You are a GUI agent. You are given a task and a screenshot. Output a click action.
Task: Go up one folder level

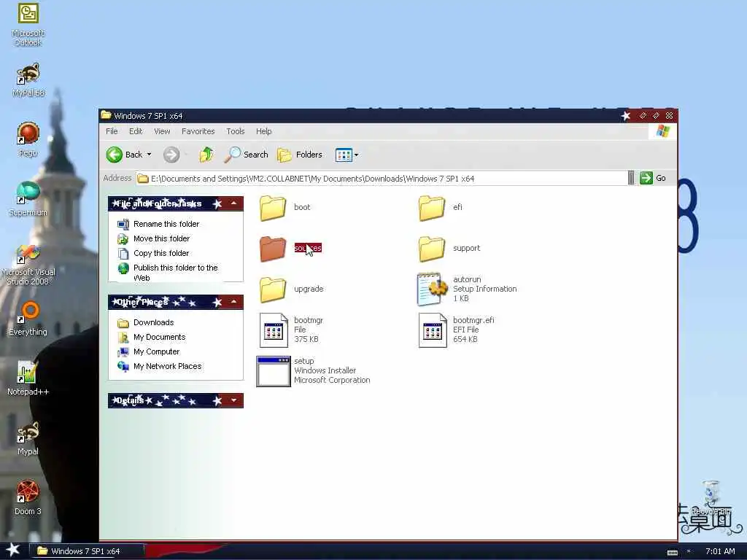tap(206, 155)
